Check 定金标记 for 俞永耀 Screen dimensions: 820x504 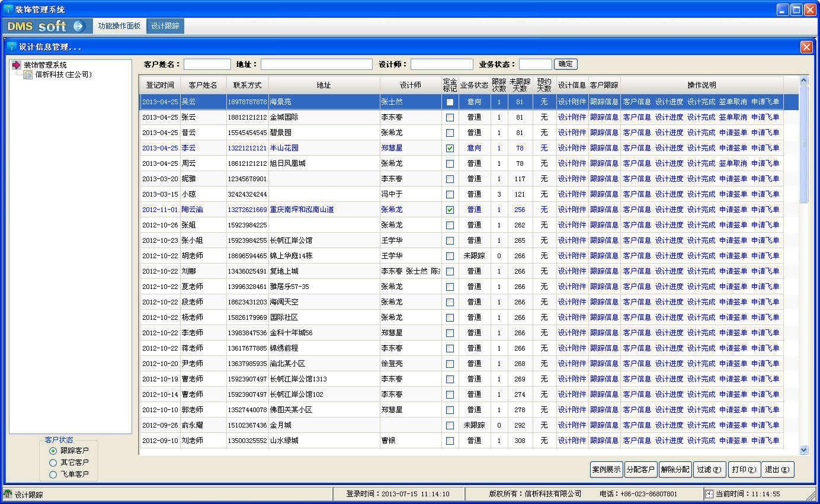pyautogui.click(x=450, y=425)
